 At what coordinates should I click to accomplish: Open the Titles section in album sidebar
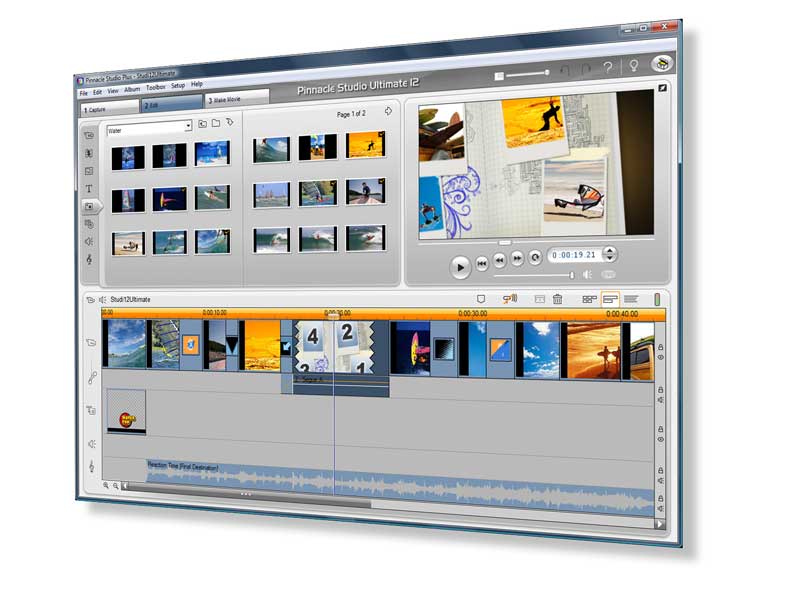point(89,188)
